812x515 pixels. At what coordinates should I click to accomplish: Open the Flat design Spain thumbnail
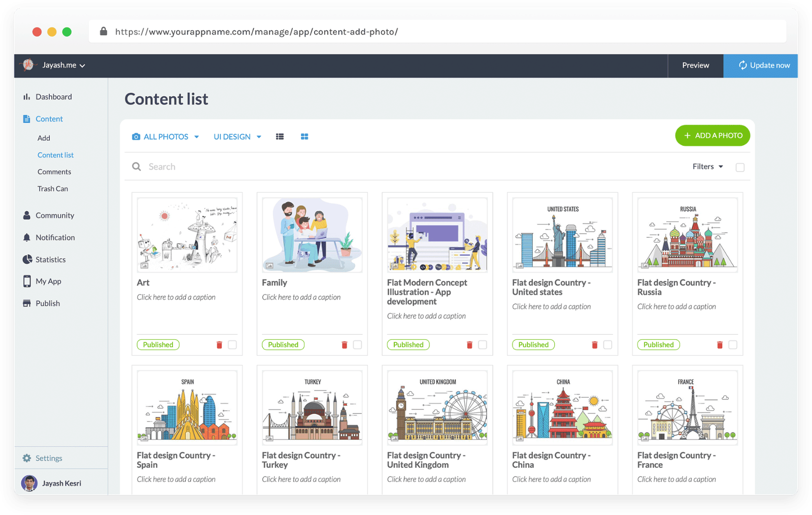tap(187, 407)
